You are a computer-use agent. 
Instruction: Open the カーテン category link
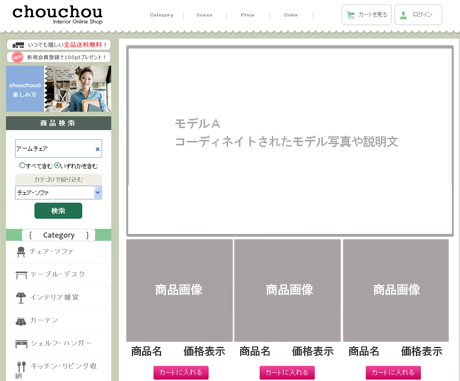pos(44,320)
